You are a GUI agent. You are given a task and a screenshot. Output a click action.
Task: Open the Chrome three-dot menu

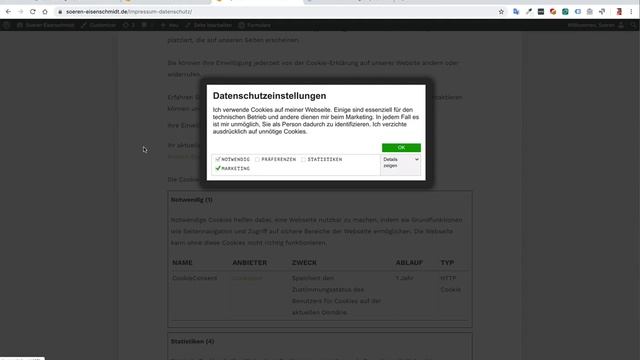[x=631, y=12]
